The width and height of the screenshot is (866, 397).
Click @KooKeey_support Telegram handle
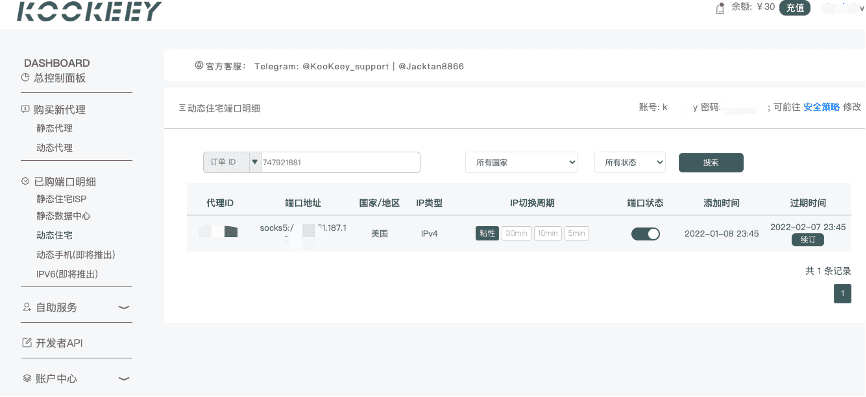pos(345,66)
